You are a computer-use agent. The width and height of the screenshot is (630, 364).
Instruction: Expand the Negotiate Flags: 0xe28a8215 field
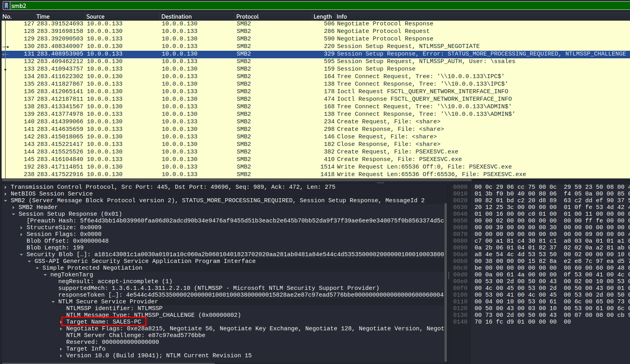tap(61, 329)
